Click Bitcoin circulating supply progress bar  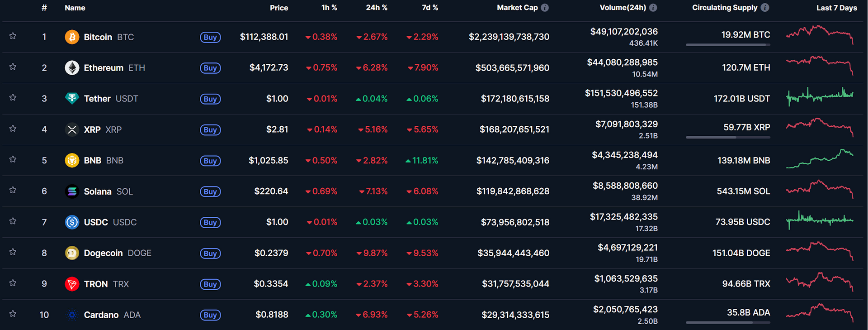(x=728, y=45)
